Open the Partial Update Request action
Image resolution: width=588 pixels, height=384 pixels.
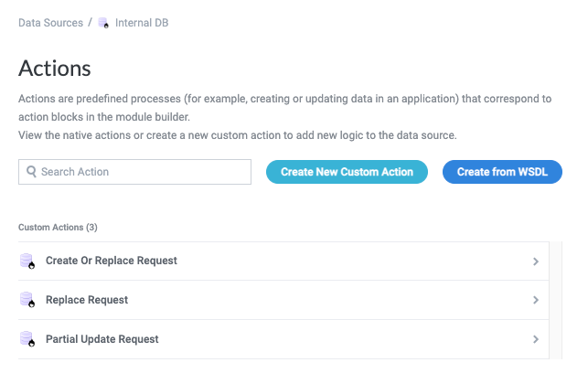[x=102, y=339]
